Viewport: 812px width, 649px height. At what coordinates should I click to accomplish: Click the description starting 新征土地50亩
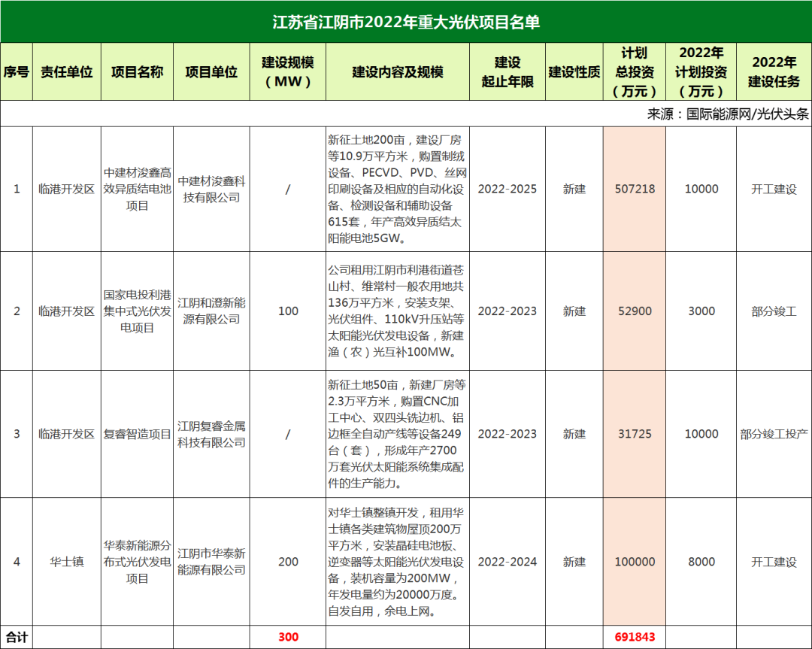coord(397,434)
